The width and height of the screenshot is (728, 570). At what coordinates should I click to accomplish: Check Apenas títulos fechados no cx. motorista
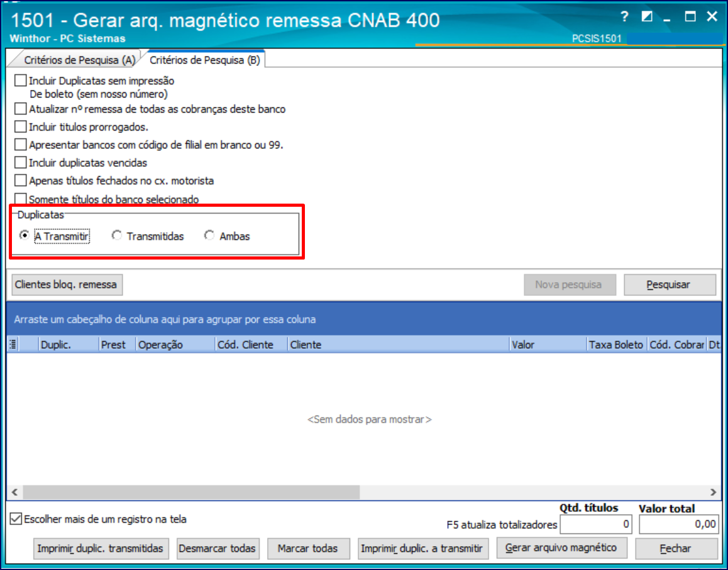pos(20,180)
